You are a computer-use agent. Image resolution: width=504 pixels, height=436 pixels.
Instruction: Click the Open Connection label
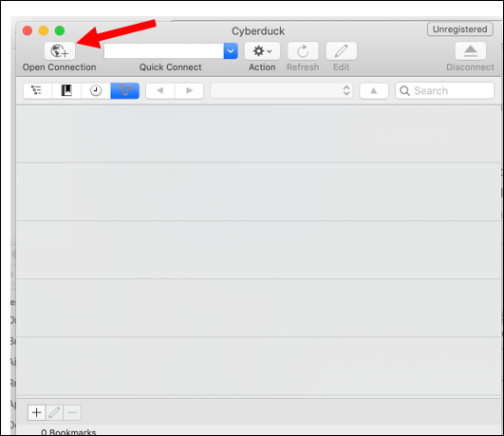pos(60,67)
